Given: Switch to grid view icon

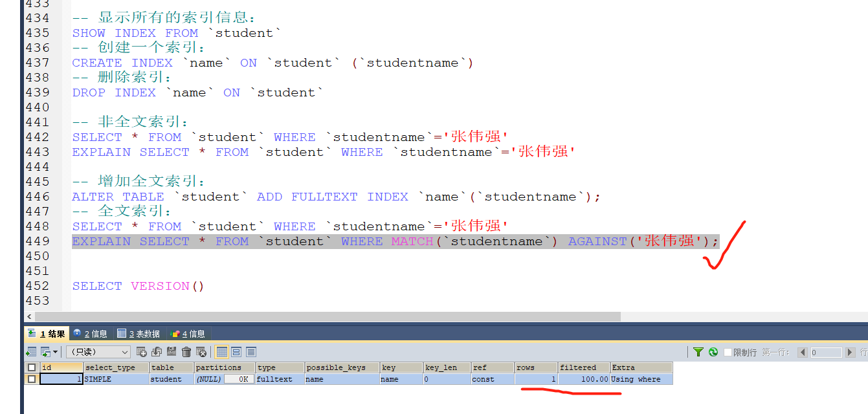Looking at the screenshot, I should 221,352.
